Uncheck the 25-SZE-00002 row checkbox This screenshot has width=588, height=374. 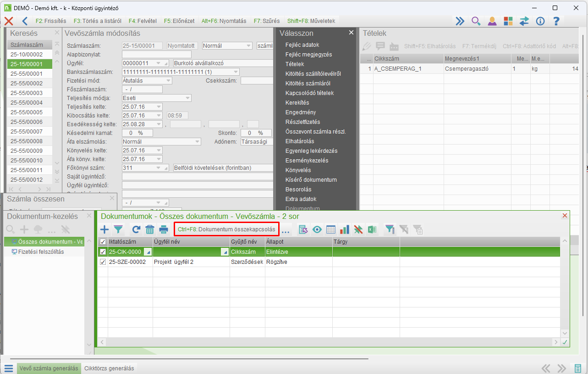pyautogui.click(x=103, y=262)
